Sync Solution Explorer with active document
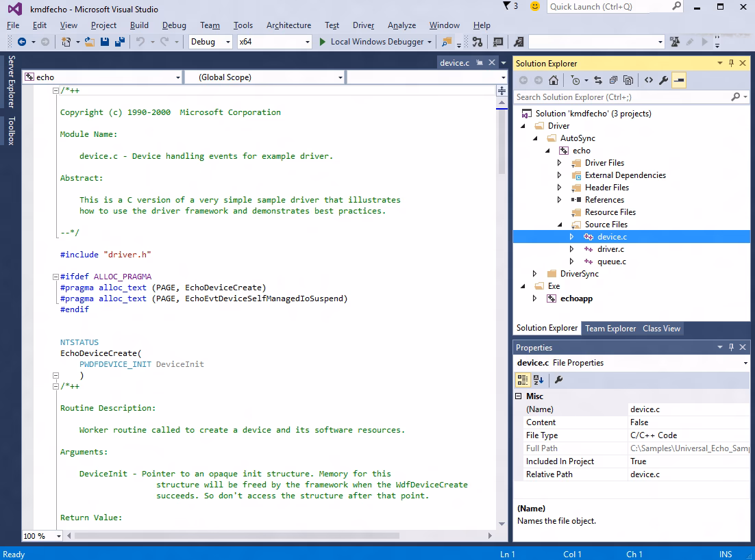Viewport: 755px width, 560px height. coord(599,80)
